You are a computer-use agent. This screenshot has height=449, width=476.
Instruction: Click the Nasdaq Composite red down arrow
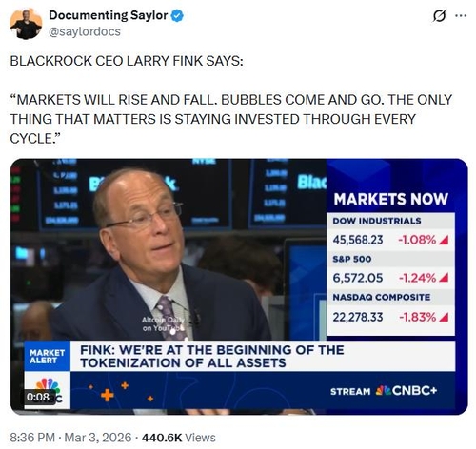[444, 317]
